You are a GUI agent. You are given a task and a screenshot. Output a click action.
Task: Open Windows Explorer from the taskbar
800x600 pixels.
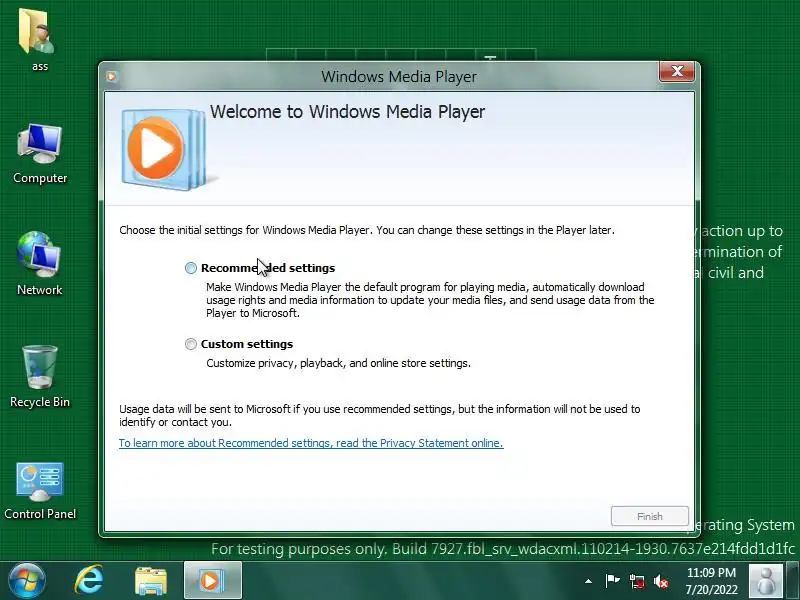(151, 581)
